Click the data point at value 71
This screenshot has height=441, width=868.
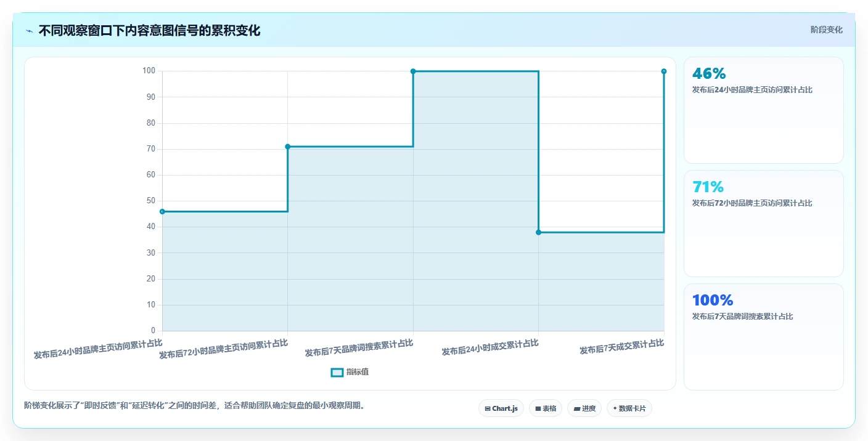[288, 147]
